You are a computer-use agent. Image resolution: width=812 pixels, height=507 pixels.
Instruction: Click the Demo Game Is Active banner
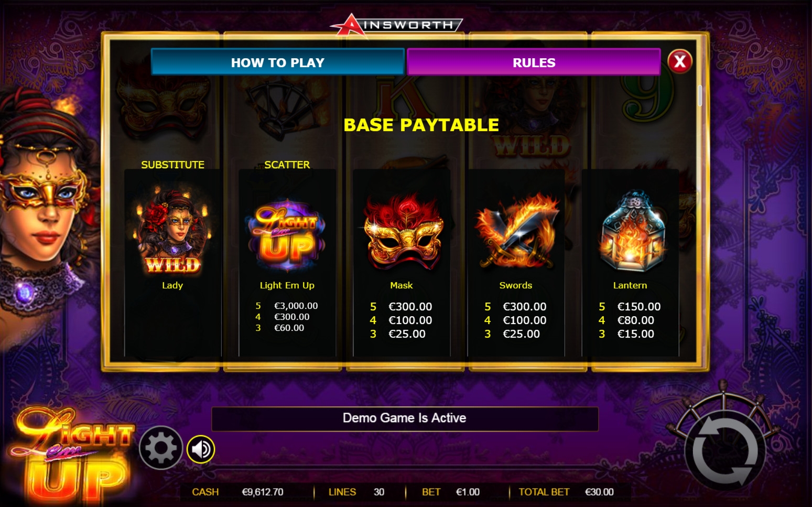pos(405,418)
